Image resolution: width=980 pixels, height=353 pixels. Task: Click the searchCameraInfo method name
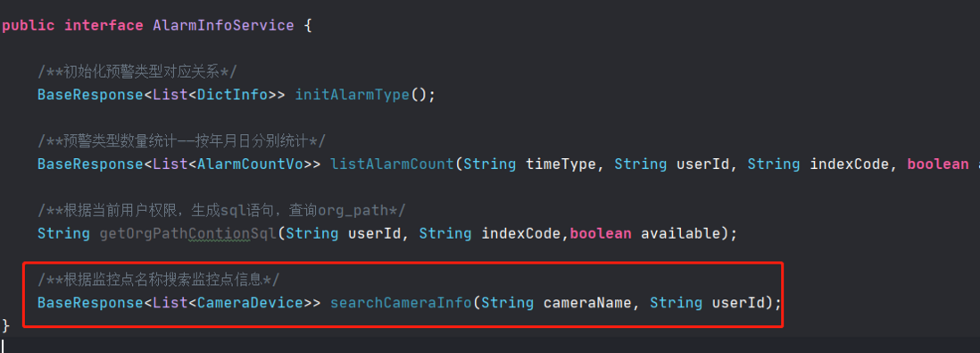[401, 304]
